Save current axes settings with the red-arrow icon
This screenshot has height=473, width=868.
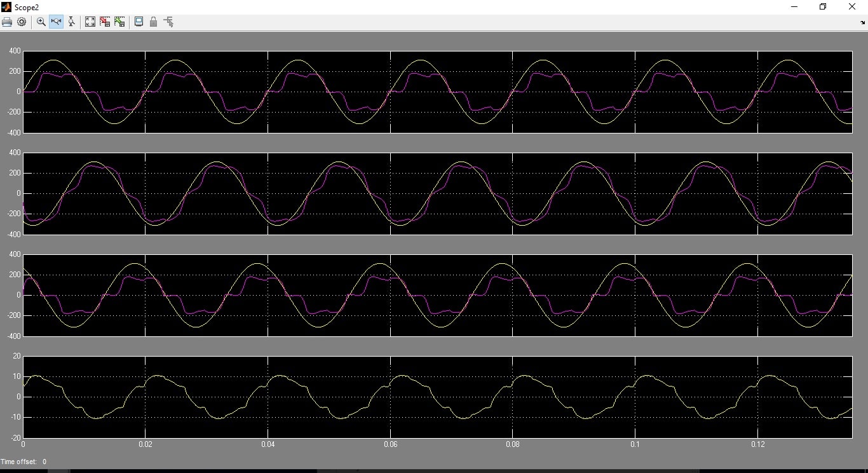coord(105,22)
